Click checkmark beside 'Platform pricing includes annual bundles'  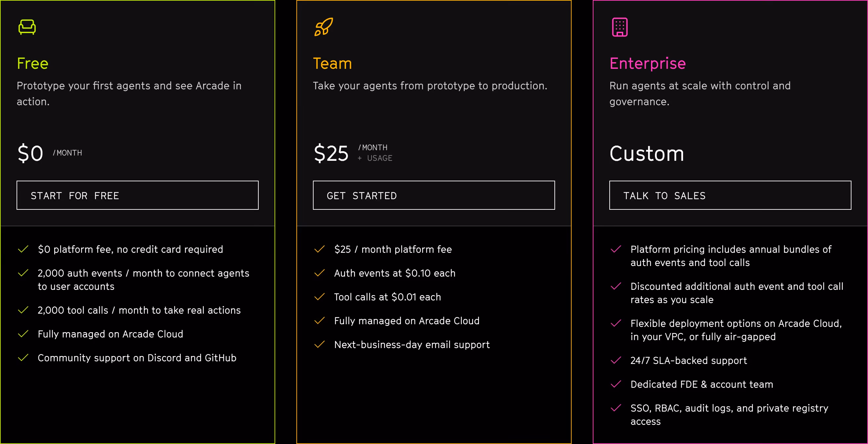pos(616,249)
